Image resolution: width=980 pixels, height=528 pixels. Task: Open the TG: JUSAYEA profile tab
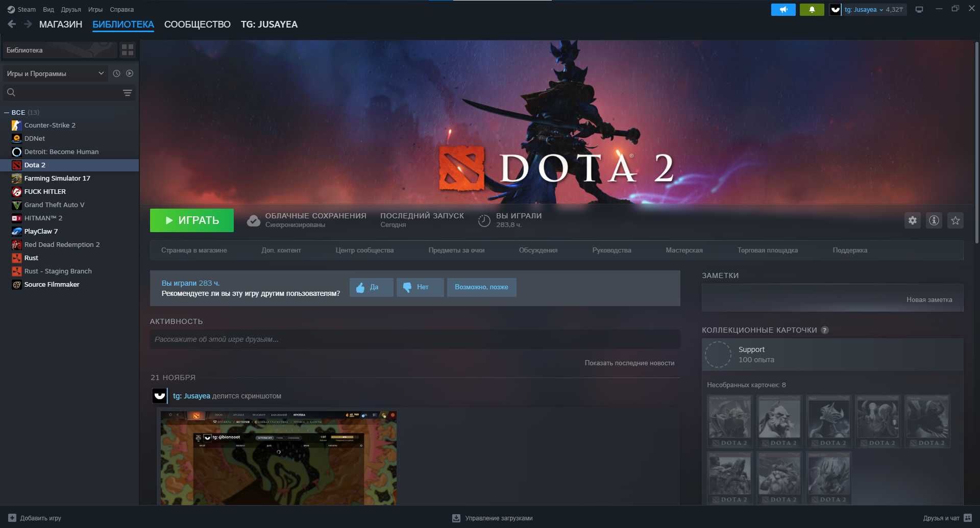tap(269, 24)
